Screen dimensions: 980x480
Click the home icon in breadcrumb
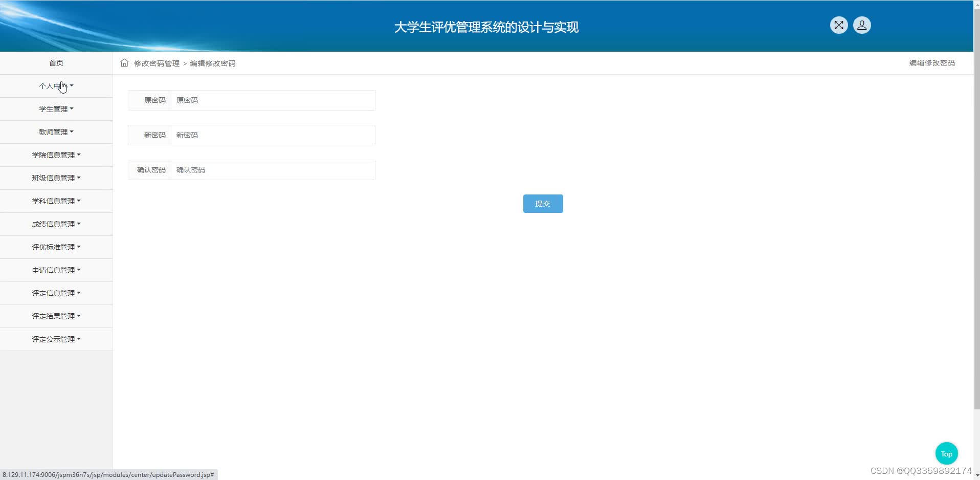[124, 63]
